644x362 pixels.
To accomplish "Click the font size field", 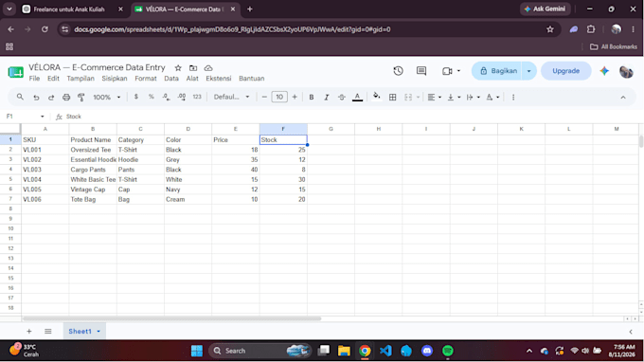I will (279, 97).
